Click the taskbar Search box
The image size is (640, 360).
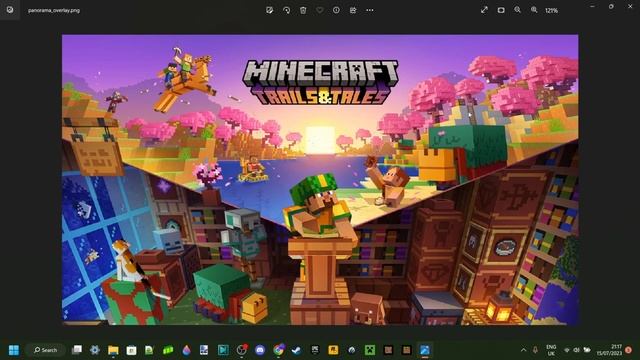pos(45,350)
